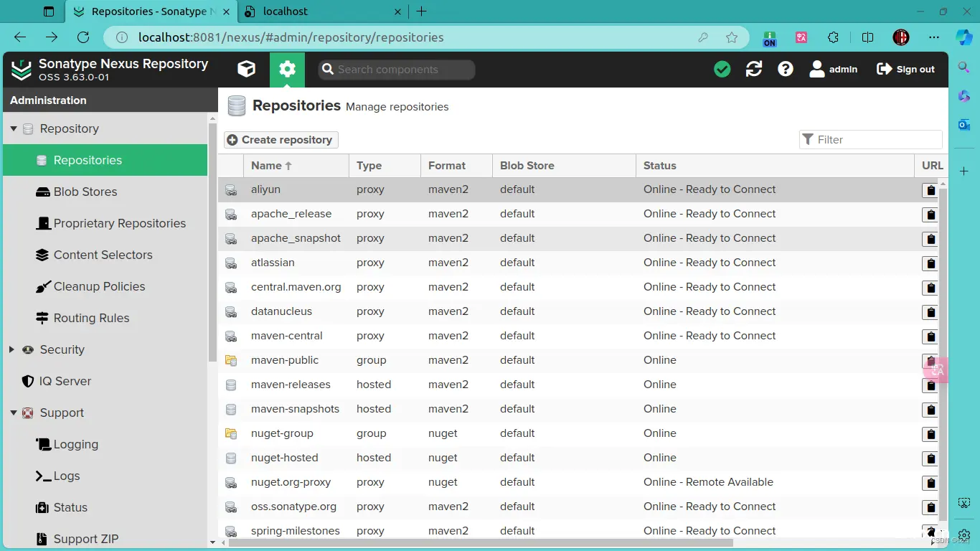Image resolution: width=980 pixels, height=551 pixels.
Task: Copy URL for atlassian repository
Action: (930, 263)
